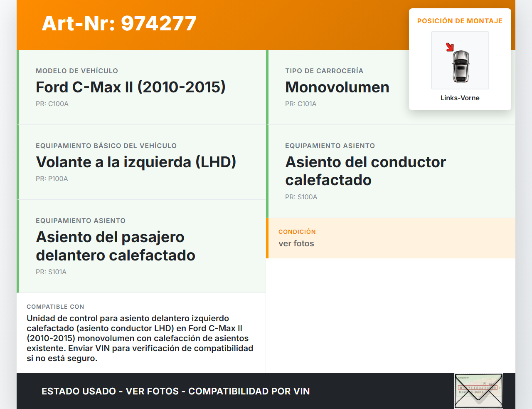Click the COMPATIBLE CON heading

click(55, 307)
